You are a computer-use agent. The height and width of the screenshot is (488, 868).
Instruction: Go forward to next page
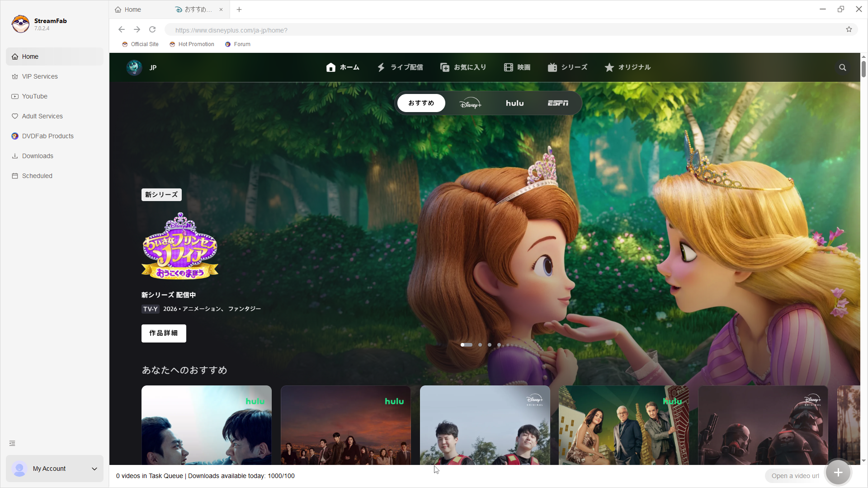(x=137, y=30)
